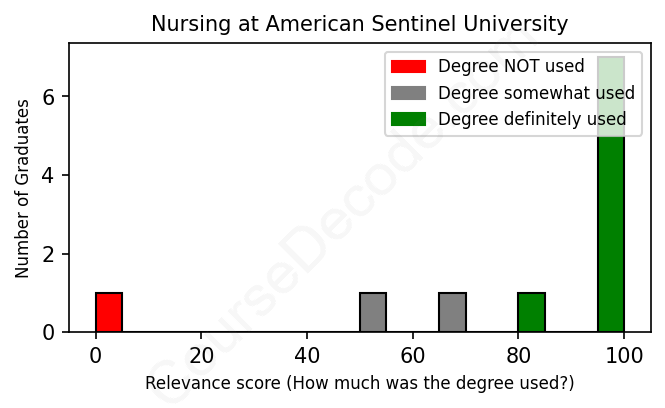665x408 pixels.
Task: Click the 'Relevance score' x-axis label
Action: [360, 383]
